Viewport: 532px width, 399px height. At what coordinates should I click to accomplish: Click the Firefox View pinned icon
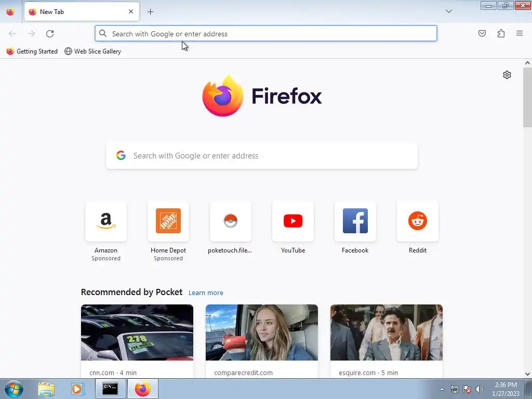10,11
